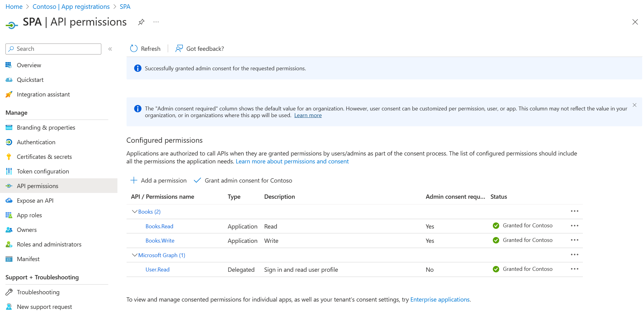Open Expose an API section

click(x=35, y=201)
